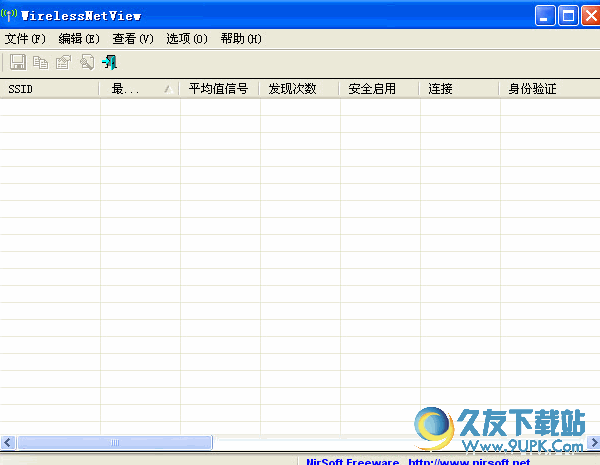Click the WirelessNetView antenna title icon
The width and height of the screenshot is (600, 465).
(9, 15)
